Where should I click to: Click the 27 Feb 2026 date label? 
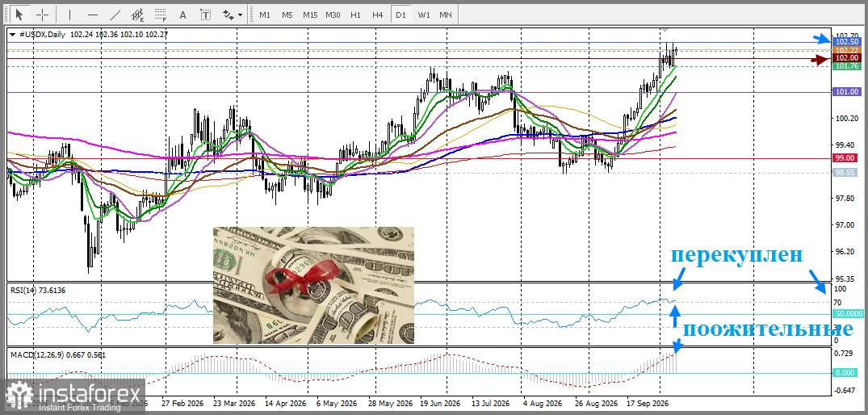(184, 404)
